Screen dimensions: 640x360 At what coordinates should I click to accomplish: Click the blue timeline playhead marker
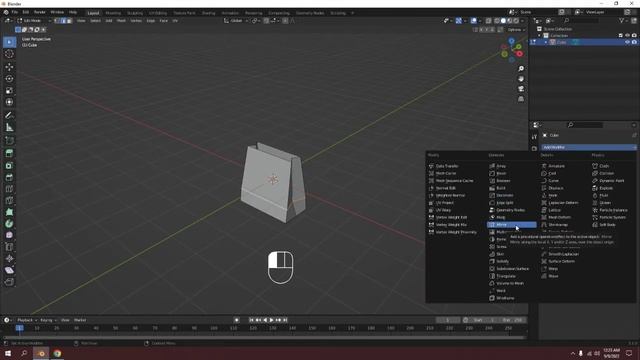pos(19,328)
